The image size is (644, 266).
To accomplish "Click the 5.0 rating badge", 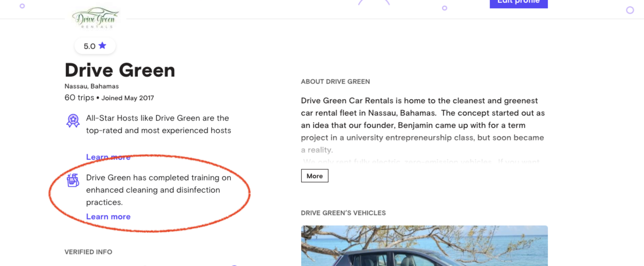I will pyautogui.click(x=95, y=46).
